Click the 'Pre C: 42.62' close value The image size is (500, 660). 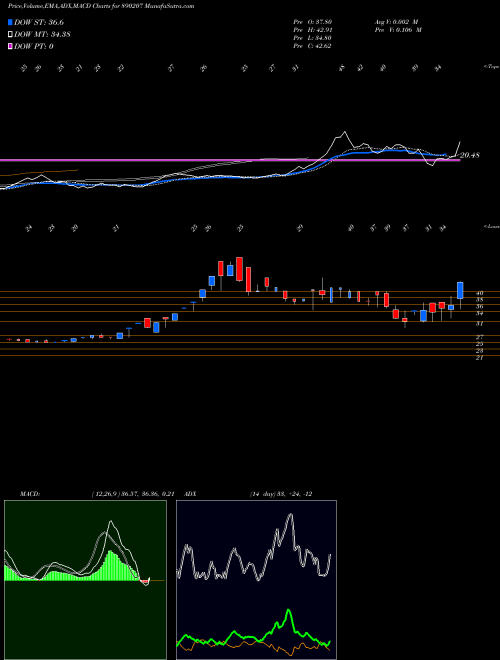click(312, 46)
